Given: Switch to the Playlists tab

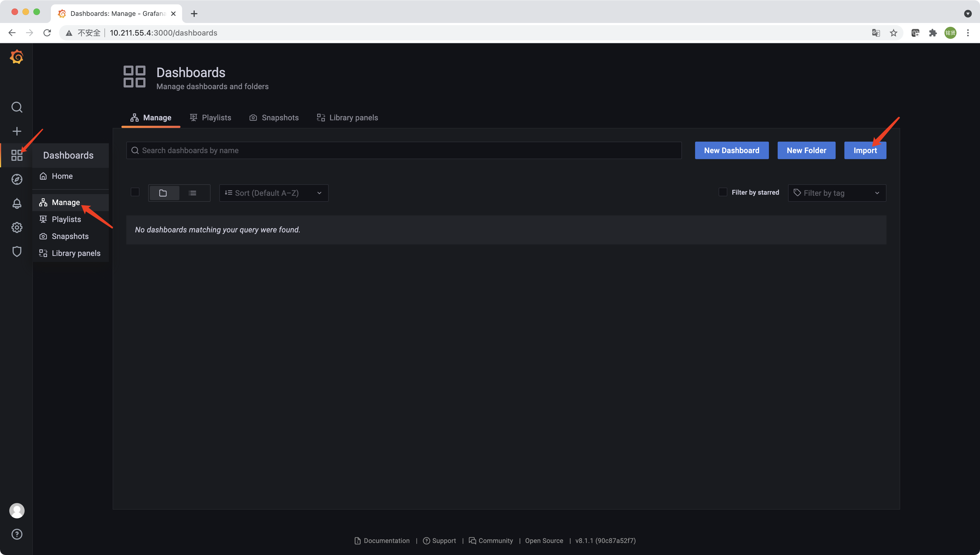Looking at the screenshot, I should pos(210,117).
